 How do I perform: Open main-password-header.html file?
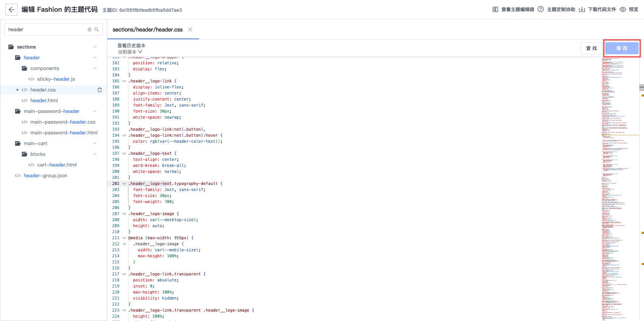(64, 133)
